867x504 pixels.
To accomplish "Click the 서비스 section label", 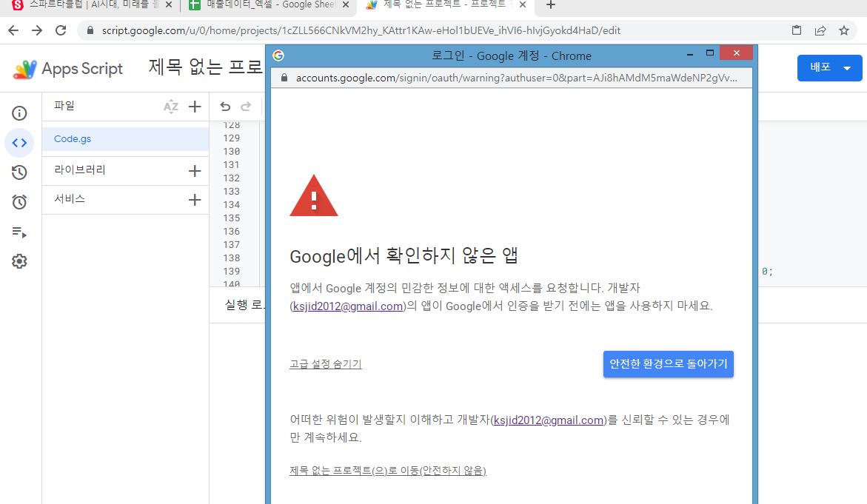I will 70,198.
